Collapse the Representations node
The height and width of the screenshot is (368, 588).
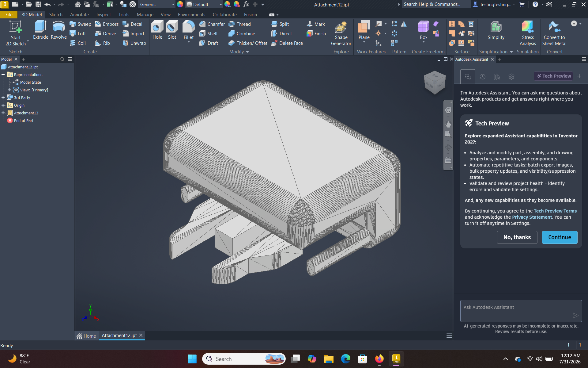(x=3, y=75)
